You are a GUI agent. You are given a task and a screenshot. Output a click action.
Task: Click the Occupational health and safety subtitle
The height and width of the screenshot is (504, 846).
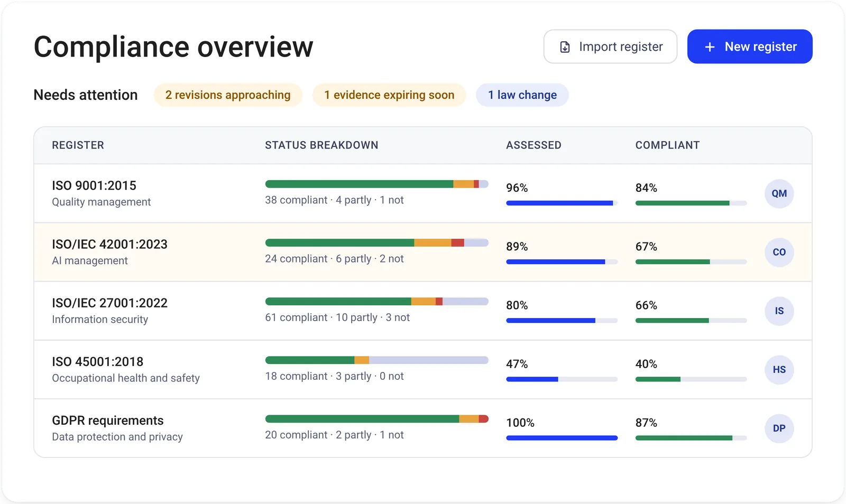click(126, 378)
